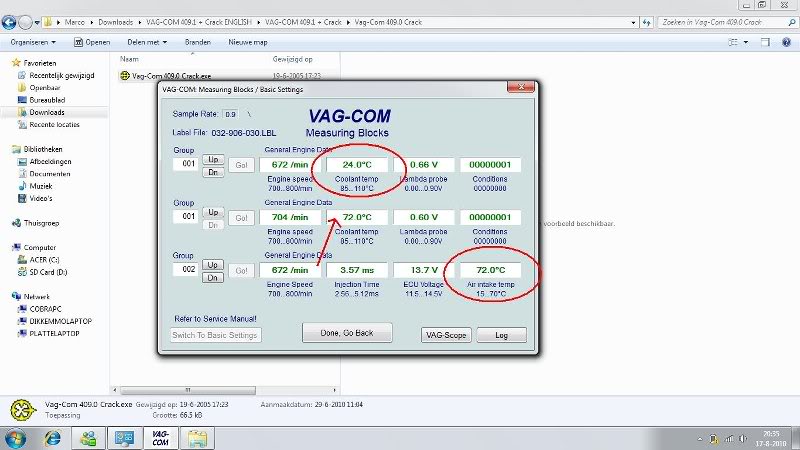Image resolution: width=800 pixels, height=450 pixels.
Task: Select the ACER (C:) drive
Action: click(x=45, y=259)
